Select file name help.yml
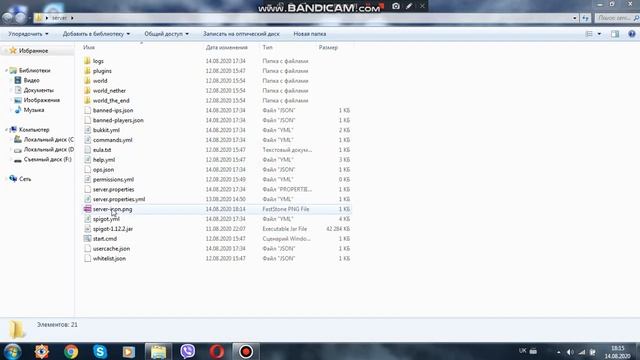This screenshot has height=360, width=640. [x=104, y=160]
